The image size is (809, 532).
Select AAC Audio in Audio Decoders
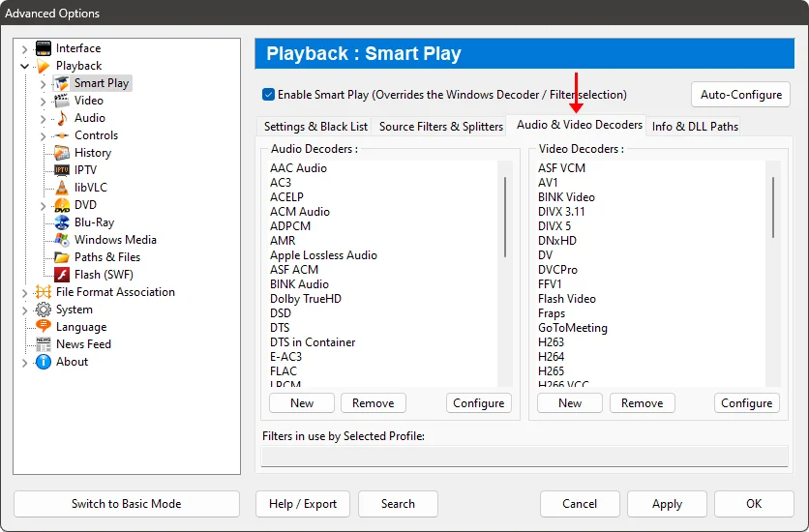pos(298,168)
